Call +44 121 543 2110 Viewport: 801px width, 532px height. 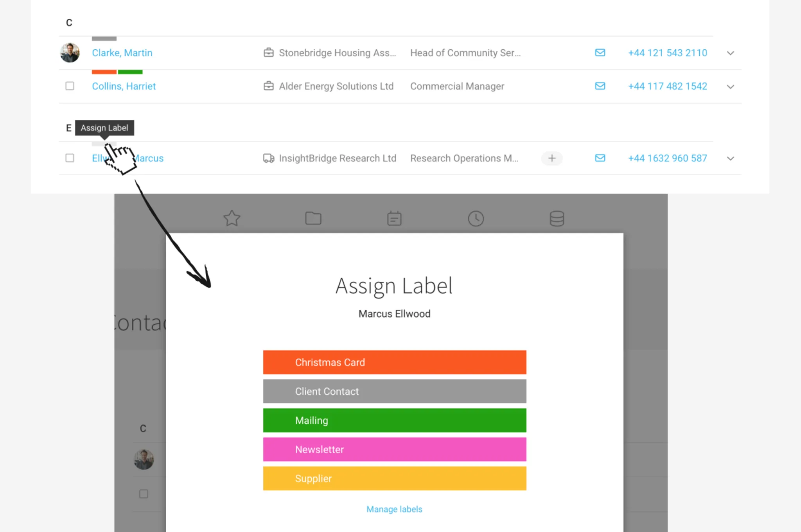click(x=668, y=53)
